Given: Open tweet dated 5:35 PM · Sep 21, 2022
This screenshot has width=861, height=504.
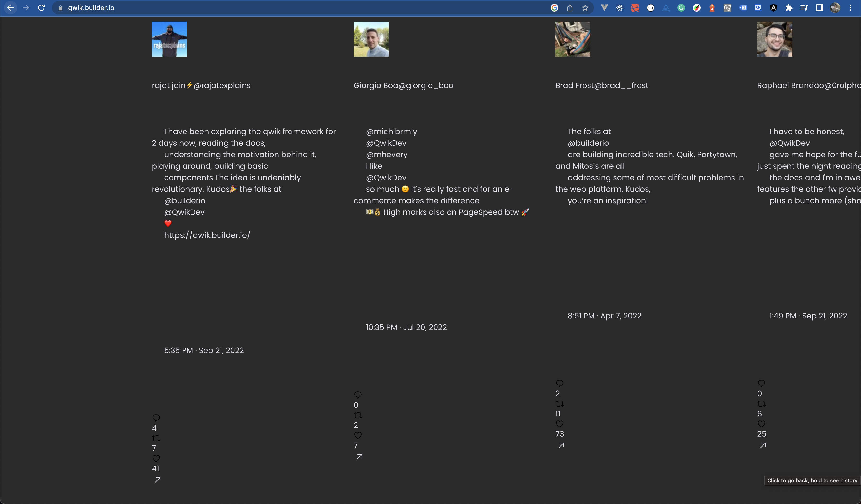Looking at the screenshot, I should click(204, 350).
